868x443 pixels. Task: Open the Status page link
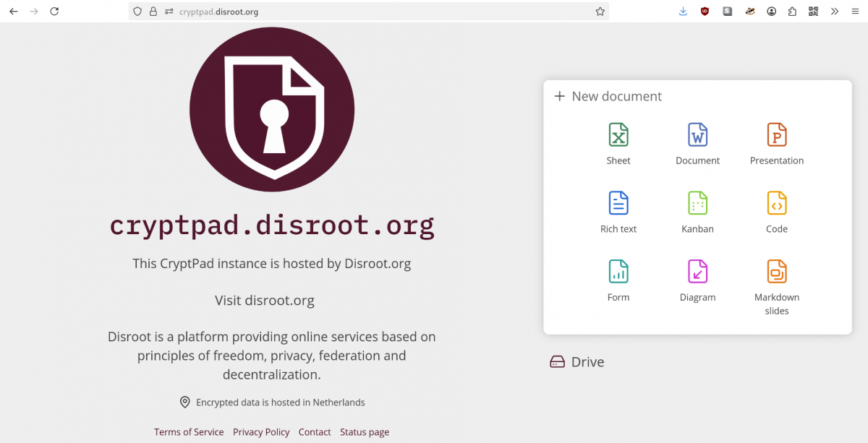coord(365,431)
